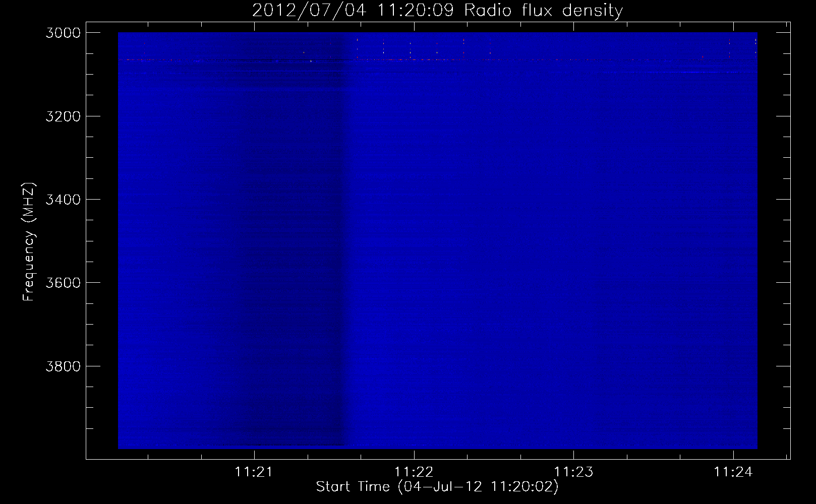Click the red interference line near 3060 MHz
Viewport: 816px width, 504px height.
click(437, 59)
